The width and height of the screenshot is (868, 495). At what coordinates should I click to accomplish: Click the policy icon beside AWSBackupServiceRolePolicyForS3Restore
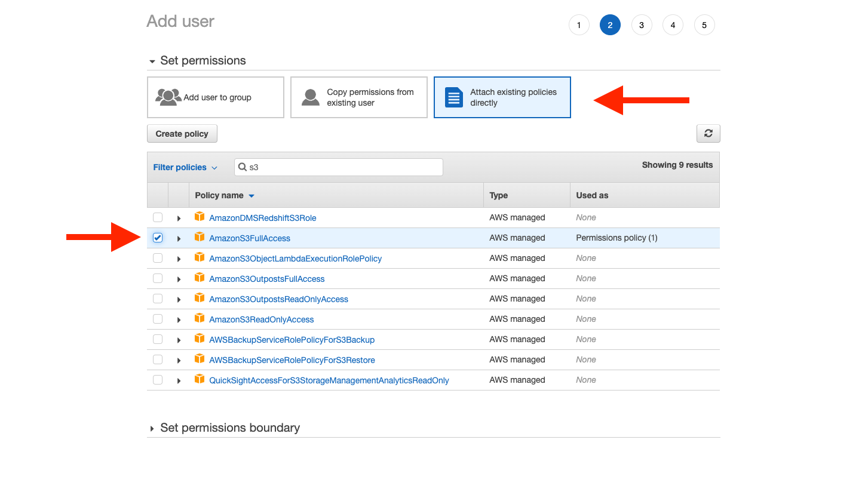[200, 359]
